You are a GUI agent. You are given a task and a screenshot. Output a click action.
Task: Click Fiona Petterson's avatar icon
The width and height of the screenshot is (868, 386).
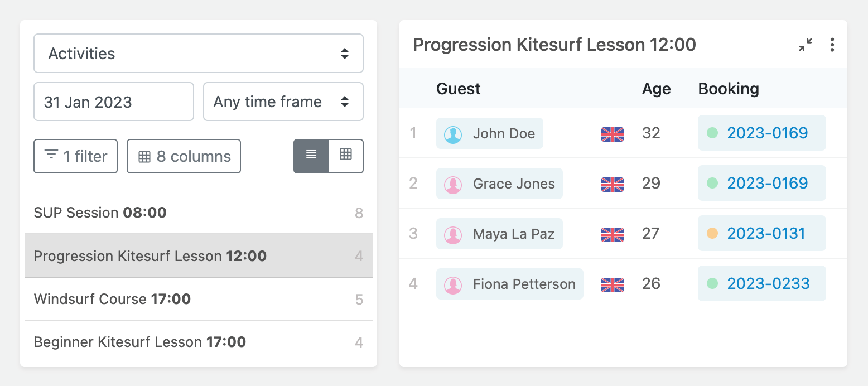tap(453, 284)
